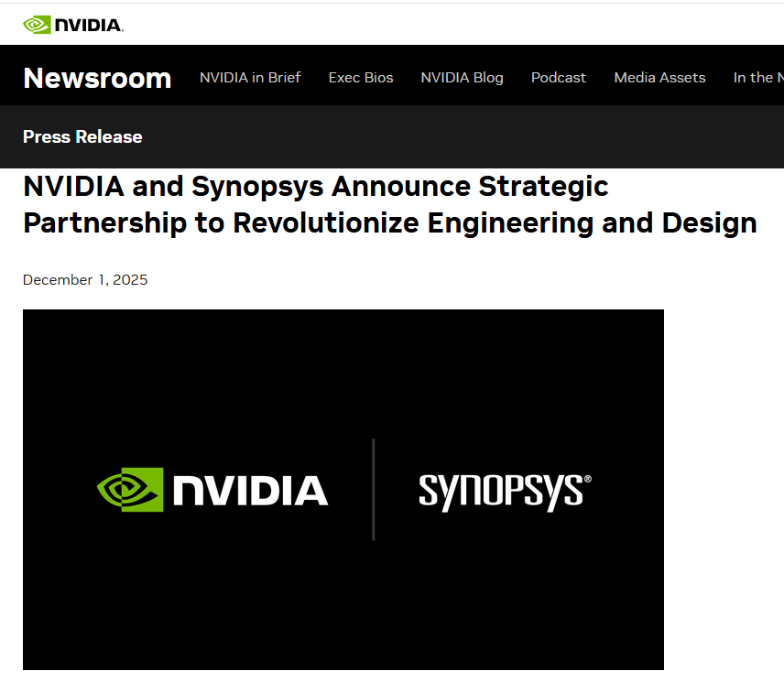Open the Newsroom home link

[97, 78]
